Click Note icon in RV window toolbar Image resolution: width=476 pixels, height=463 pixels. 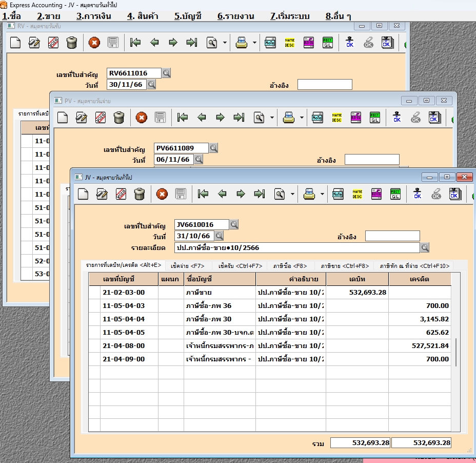tap(270, 42)
